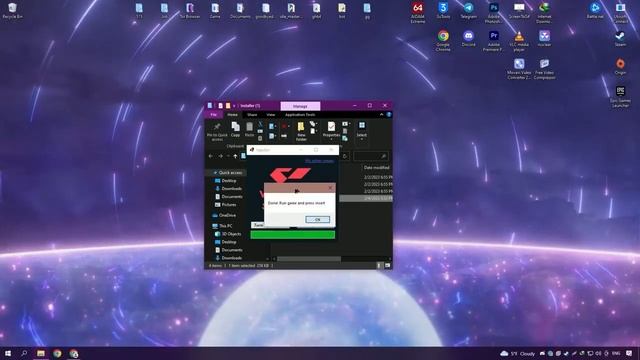
Task: Click the Manage contextual tab in title bar
Action: point(300,106)
